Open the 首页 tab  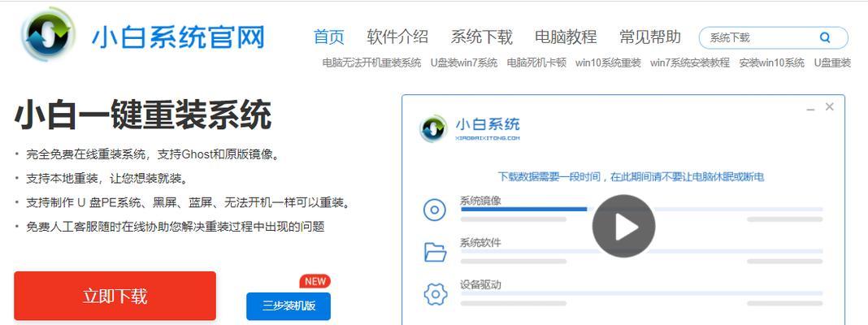[x=329, y=37]
